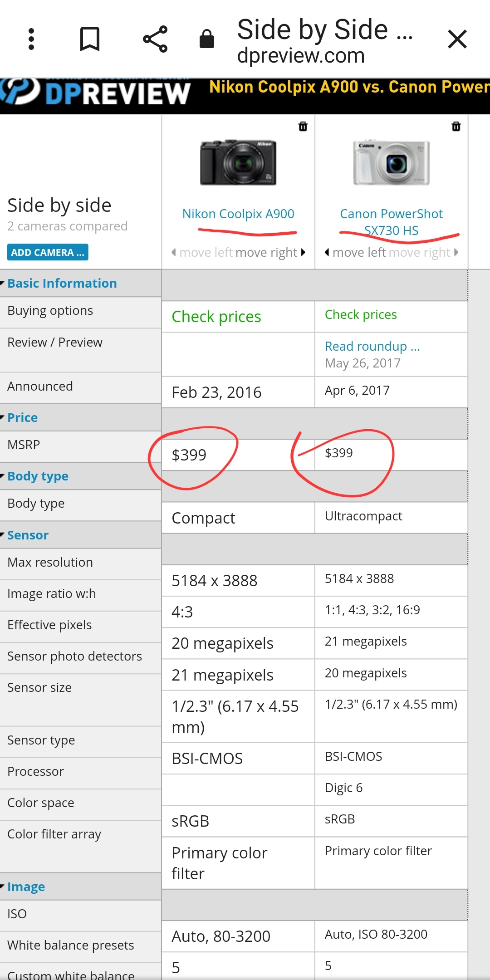490x980 pixels.
Task: Tap the share icon
Action: point(155,39)
